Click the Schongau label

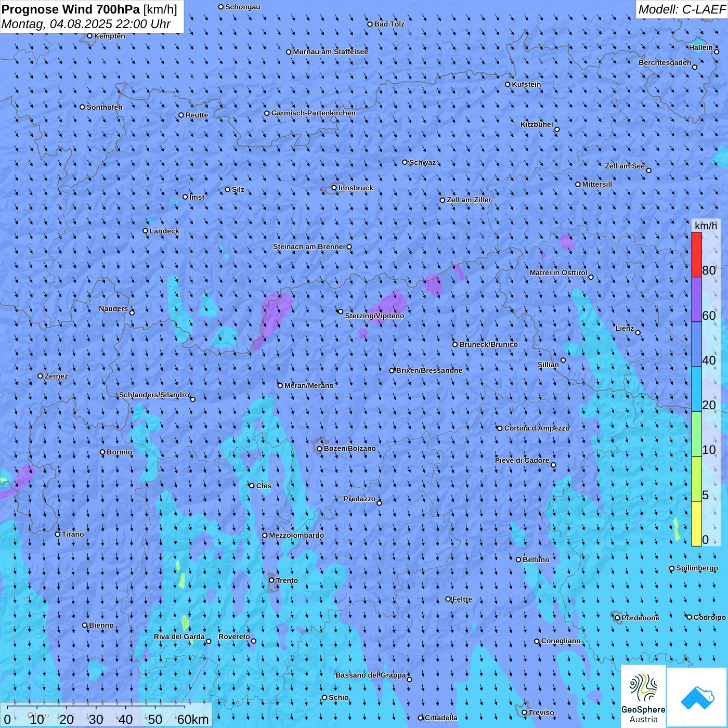tap(242, 7)
